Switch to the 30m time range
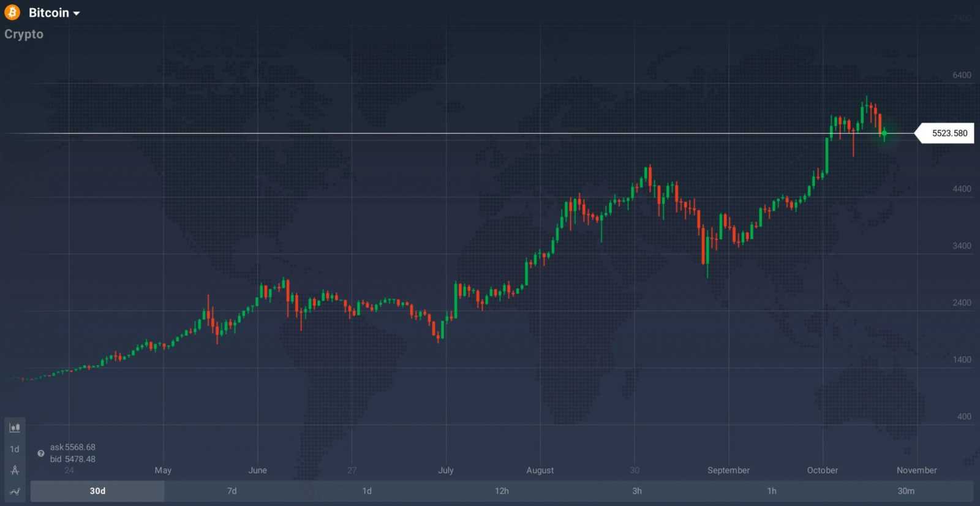Screen dimensions: 980x506 coord(906,491)
